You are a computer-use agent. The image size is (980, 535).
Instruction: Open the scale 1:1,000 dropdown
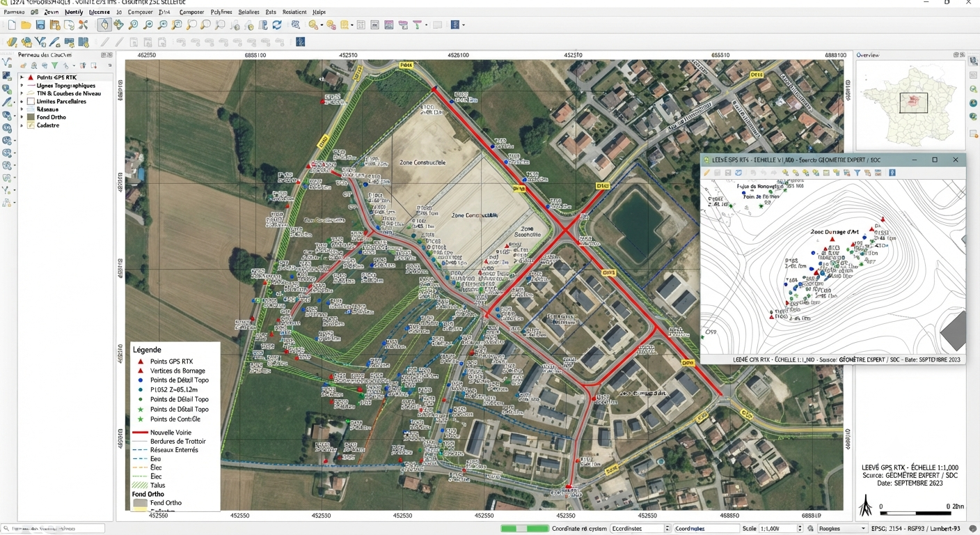781,529
